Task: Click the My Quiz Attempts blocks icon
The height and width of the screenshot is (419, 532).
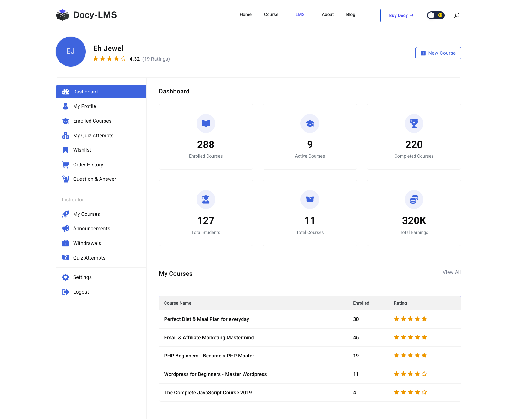Action: pyautogui.click(x=65, y=135)
